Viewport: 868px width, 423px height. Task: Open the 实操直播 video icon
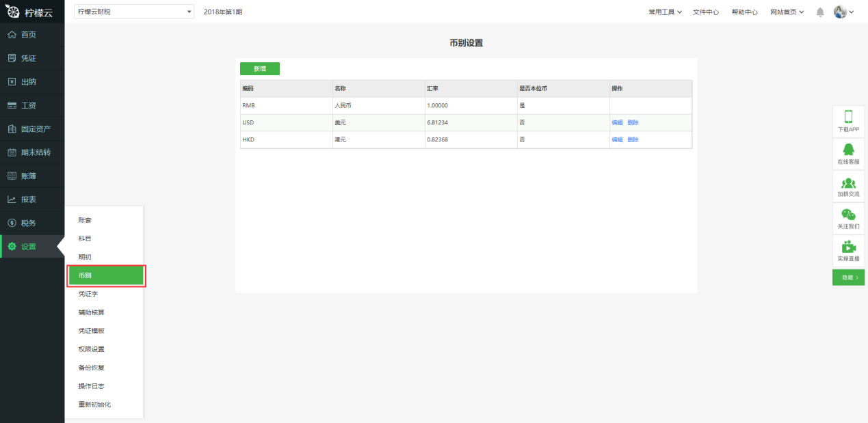point(848,247)
